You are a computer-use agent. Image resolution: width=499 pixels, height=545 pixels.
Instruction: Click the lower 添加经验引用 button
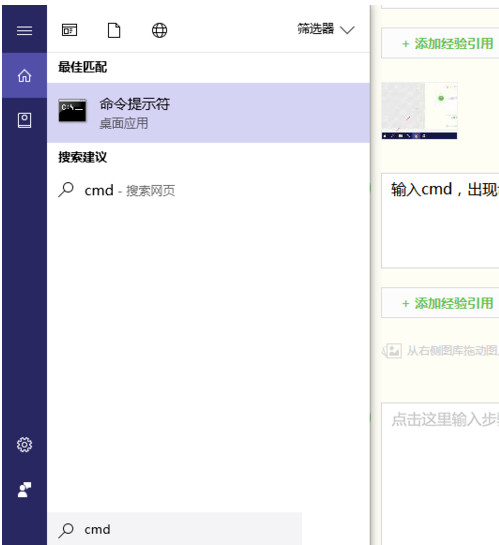click(x=440, y=303)
